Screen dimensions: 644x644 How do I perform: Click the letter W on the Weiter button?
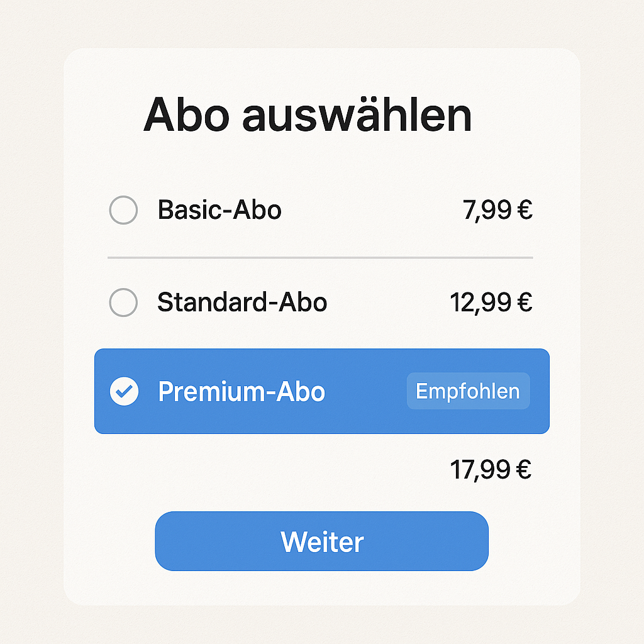point(292,542)
